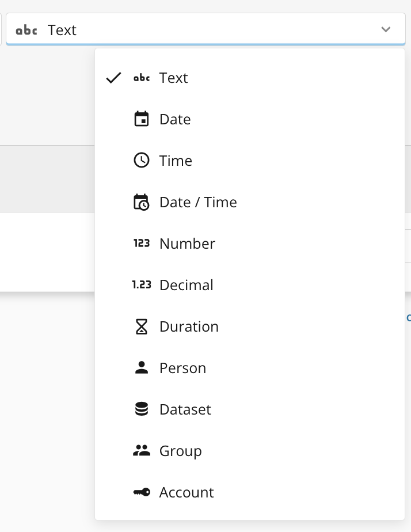Click the calendar icon beside Date

[x=141, y=119]
